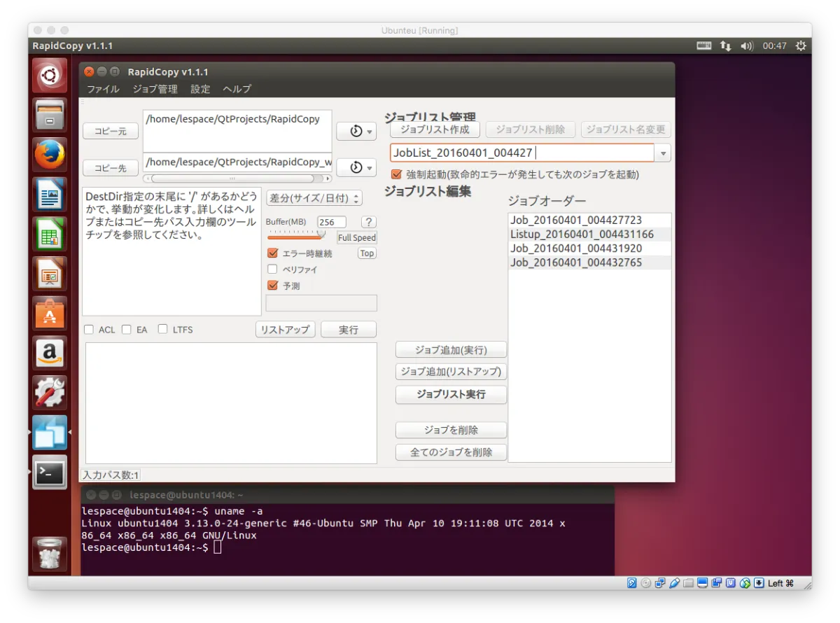Open the ヘルプ menu
The image size is (840, 623).
(237, 89)
